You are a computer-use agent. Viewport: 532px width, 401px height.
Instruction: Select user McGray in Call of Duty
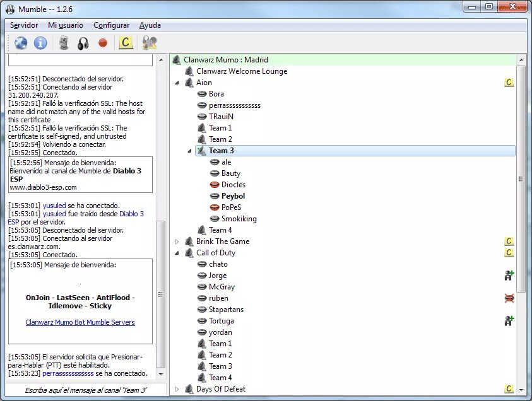pos(222,287)
